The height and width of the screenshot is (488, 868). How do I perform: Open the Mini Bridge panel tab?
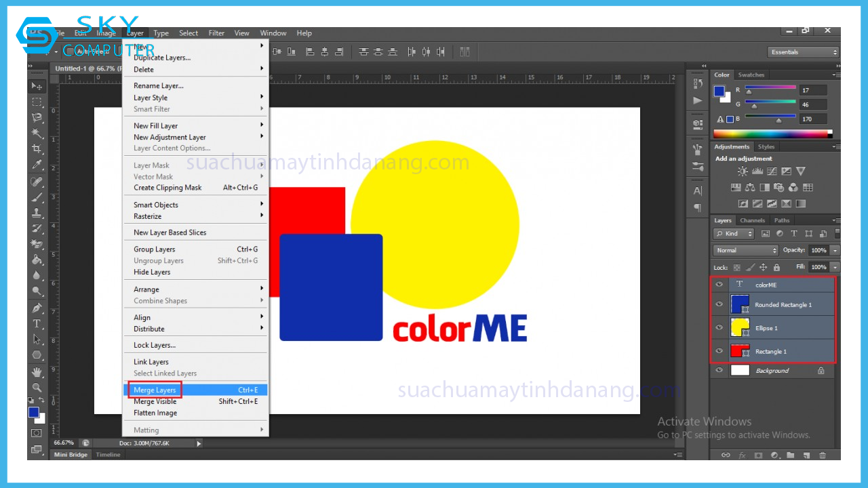click(x=71, y=455)
